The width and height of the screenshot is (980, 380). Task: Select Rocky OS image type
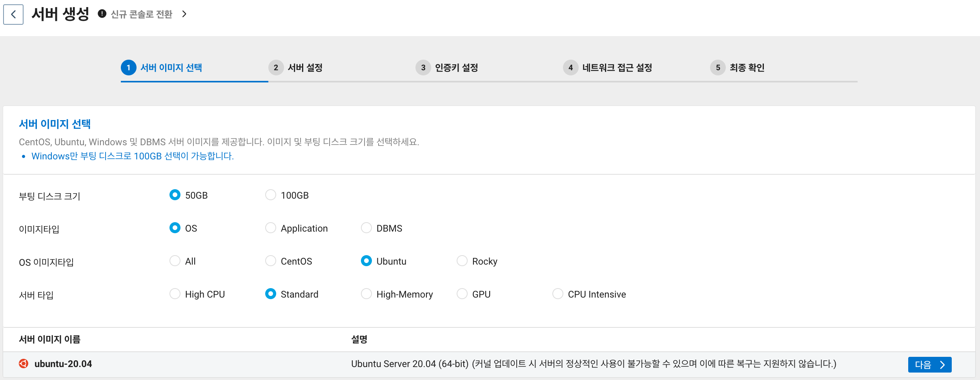point(462,261)
